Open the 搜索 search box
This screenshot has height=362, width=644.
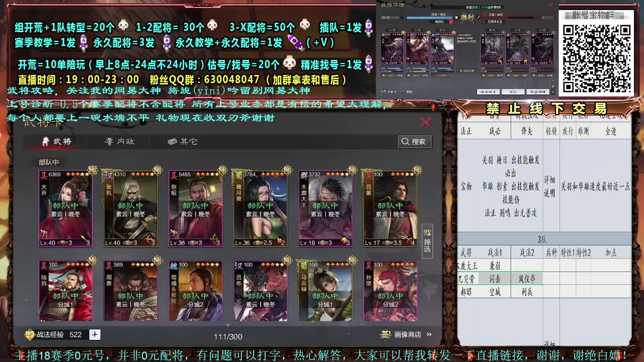coord(415,142)
